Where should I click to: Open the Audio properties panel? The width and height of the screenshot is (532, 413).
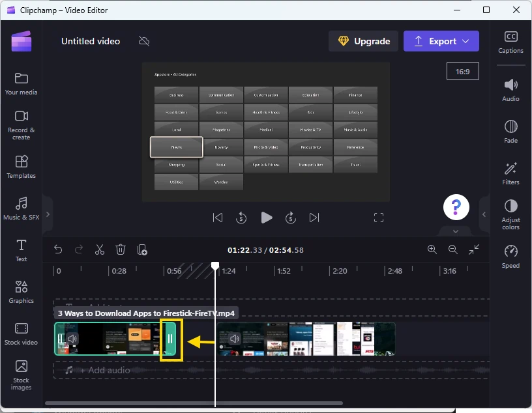[510, 90]
